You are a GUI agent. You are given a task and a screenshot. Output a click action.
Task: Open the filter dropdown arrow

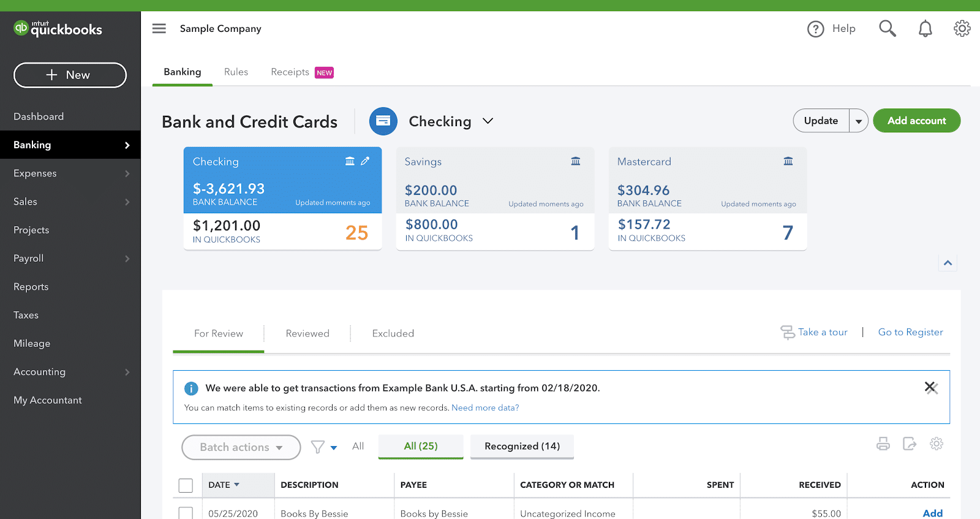click(x=334, y=448)
